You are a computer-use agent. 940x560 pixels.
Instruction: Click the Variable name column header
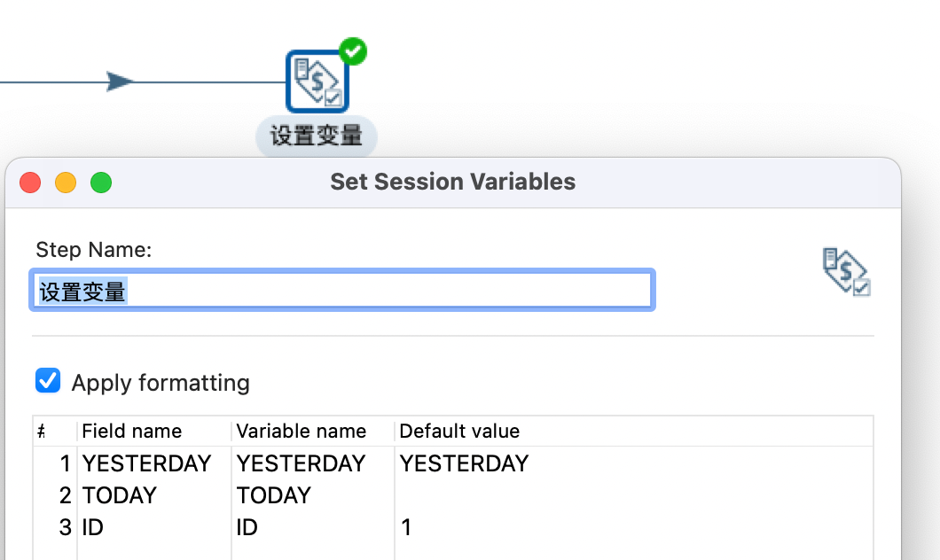302,432
